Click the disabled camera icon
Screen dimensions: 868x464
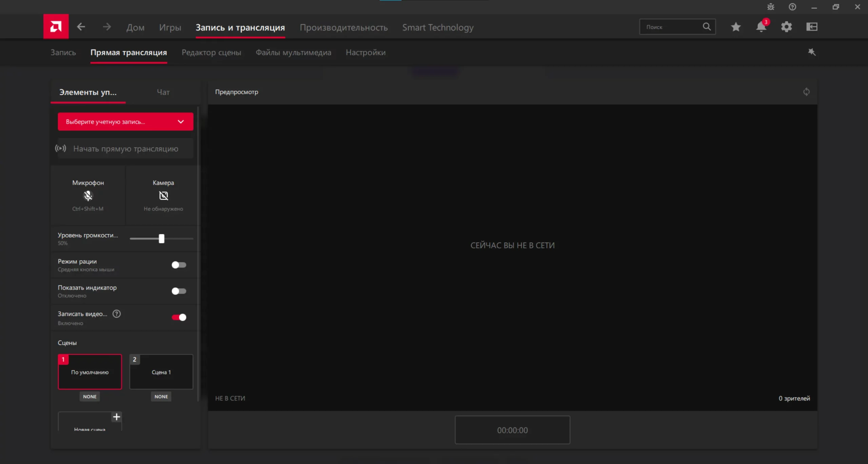click(x=163, y=196)
